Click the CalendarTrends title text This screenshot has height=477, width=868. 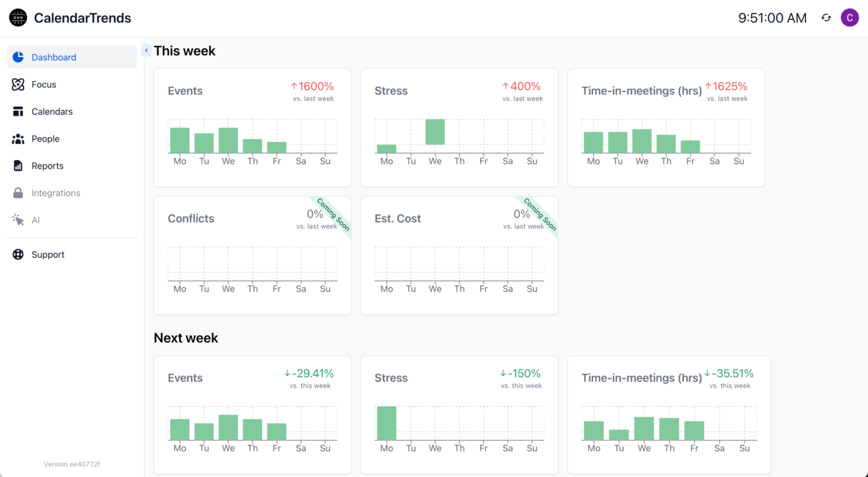(x=83, y=18)
